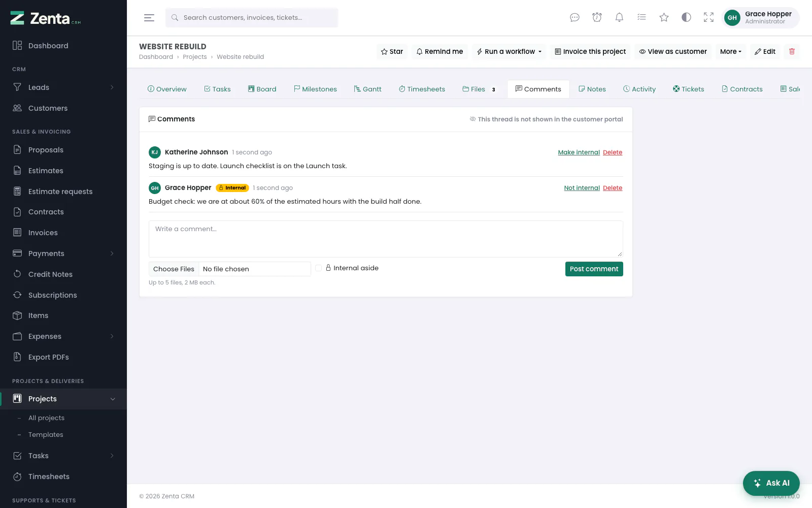Image resolution: width=812 pixels, height=508 pixels.
Task: Switch to the project Tasks tab
Action: (x=217, y=89)
